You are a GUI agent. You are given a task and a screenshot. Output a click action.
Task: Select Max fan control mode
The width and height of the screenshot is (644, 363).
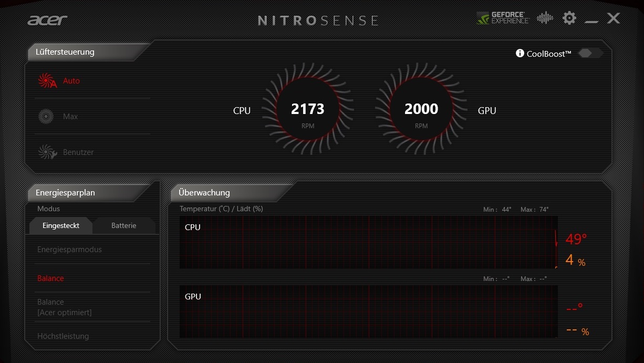click(70, 117)
